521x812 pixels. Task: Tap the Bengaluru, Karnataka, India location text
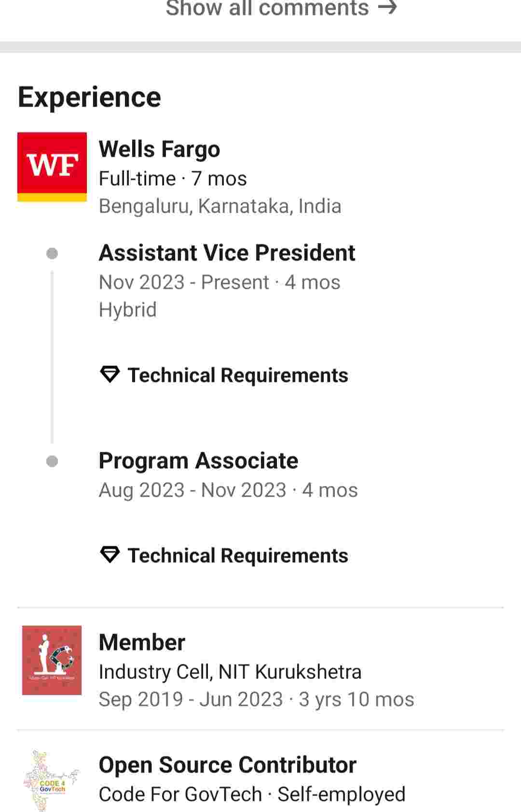point(220,206)
